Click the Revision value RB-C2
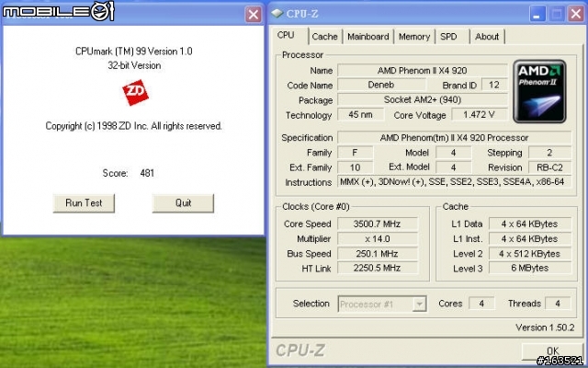This screenshot has height=368, width=588. click(x=549, y=167)
